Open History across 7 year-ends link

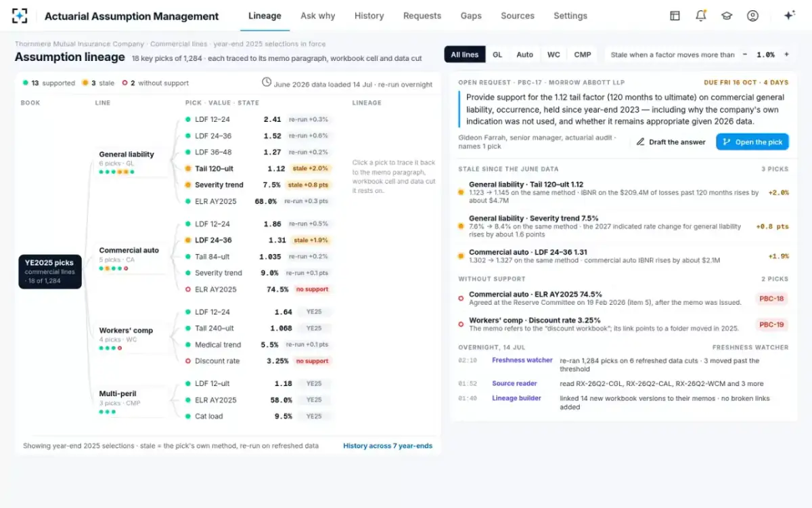388,446
